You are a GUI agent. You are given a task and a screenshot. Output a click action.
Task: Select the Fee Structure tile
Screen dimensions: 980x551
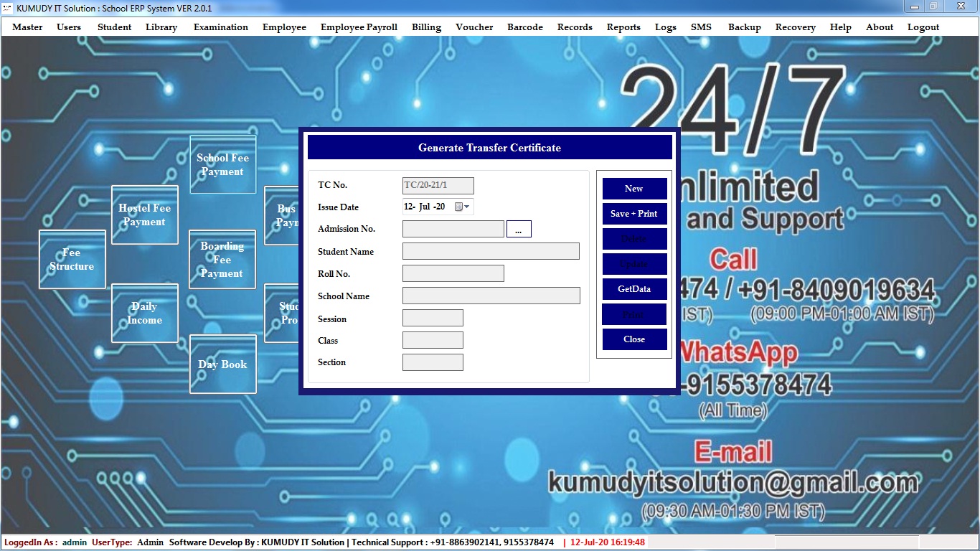pos(72,260)
